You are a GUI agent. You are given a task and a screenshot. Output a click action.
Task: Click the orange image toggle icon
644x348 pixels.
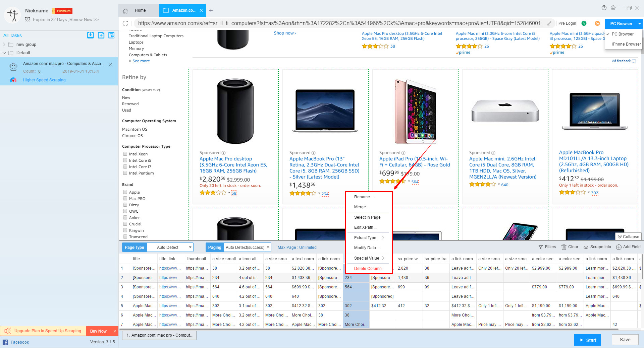(x=597, y=23)
